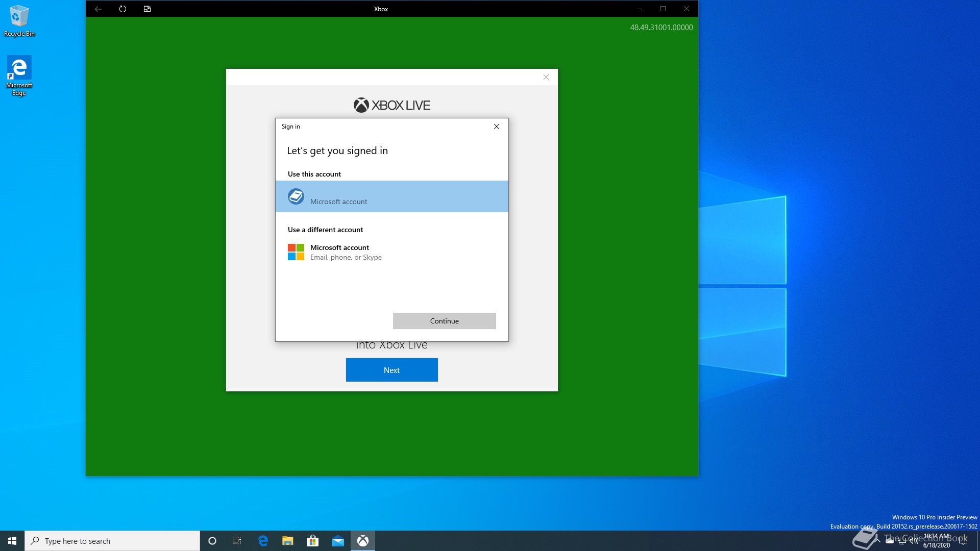Open Mail app from the taskbar
980x551 pixels.
338,541
